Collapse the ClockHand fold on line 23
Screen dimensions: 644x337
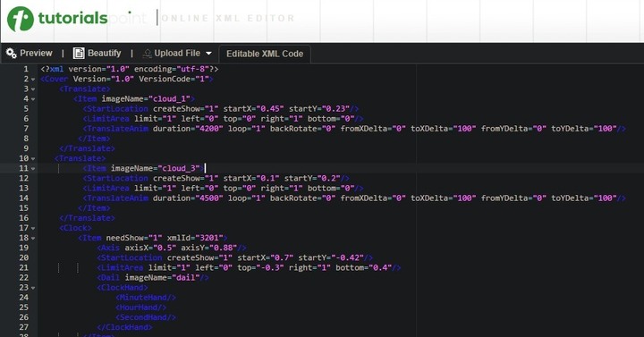pos(33,288)
